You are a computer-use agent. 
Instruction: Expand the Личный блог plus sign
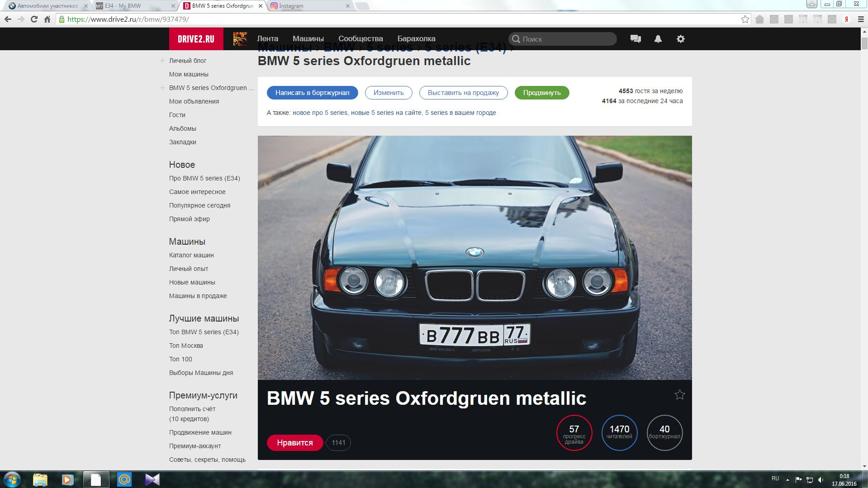pos(162,61)
